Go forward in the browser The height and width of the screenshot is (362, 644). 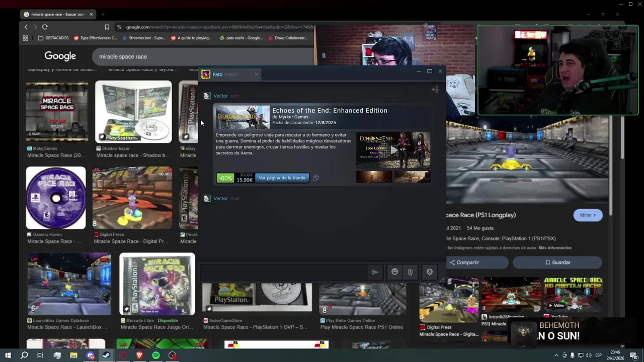click(35, 27)
